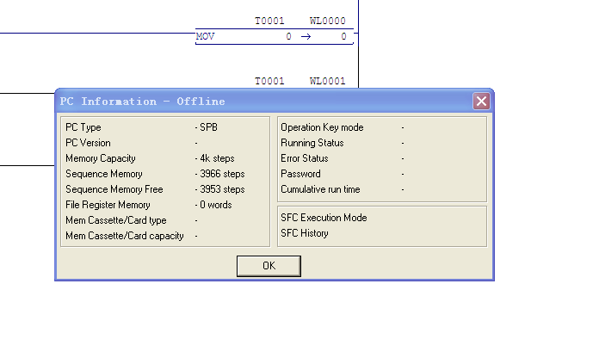Click the Cumulative run time label

pos(320,189)
